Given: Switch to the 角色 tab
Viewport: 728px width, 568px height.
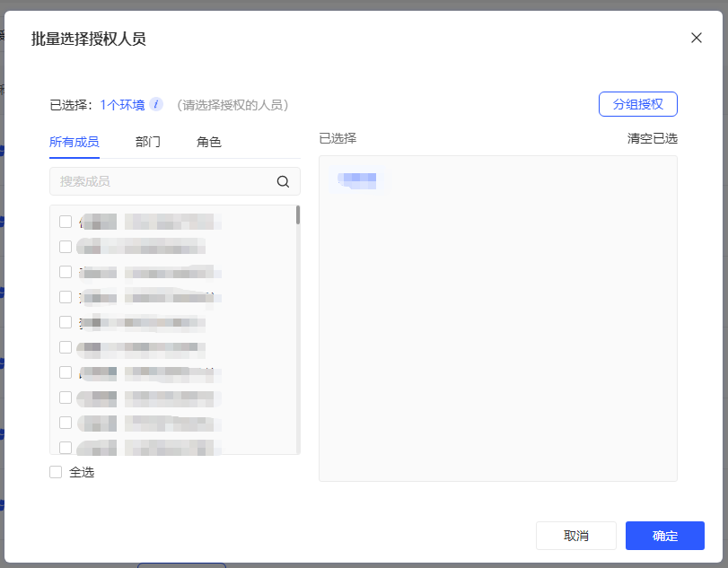Looking at the screenshot, I should (208, 142).
